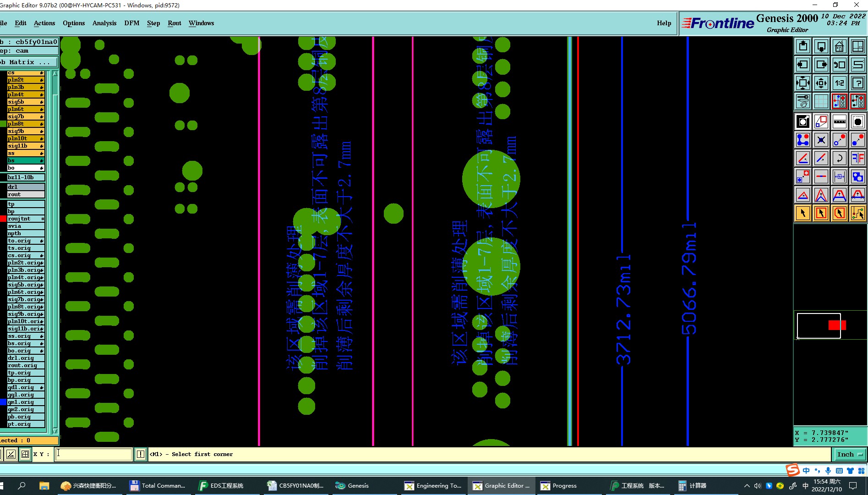
Task: Click the angle snap icon in bottom bar
Action: click(11, 454)
